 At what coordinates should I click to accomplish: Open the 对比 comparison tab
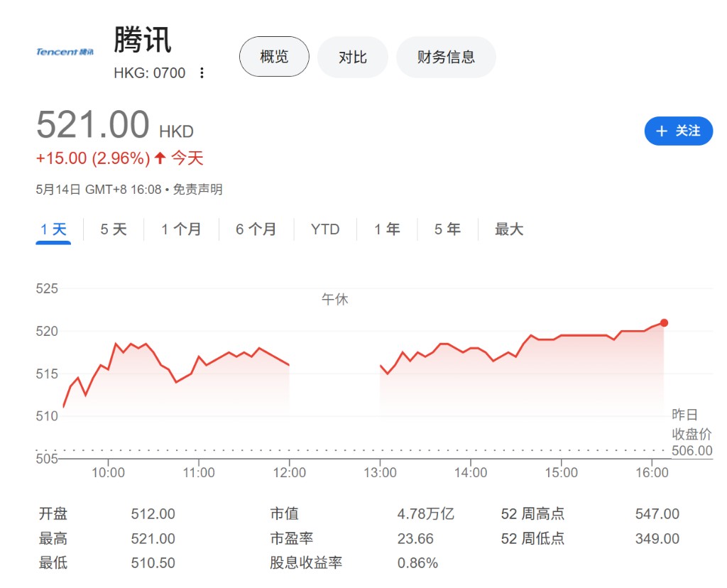352,57
